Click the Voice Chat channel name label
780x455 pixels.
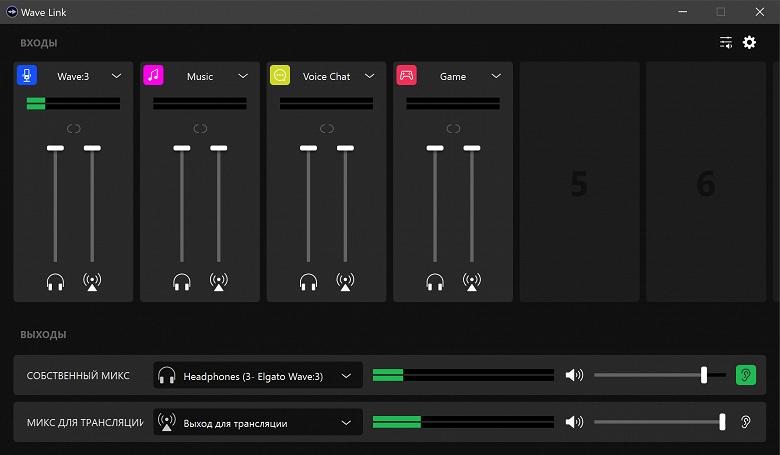[326, 77]
